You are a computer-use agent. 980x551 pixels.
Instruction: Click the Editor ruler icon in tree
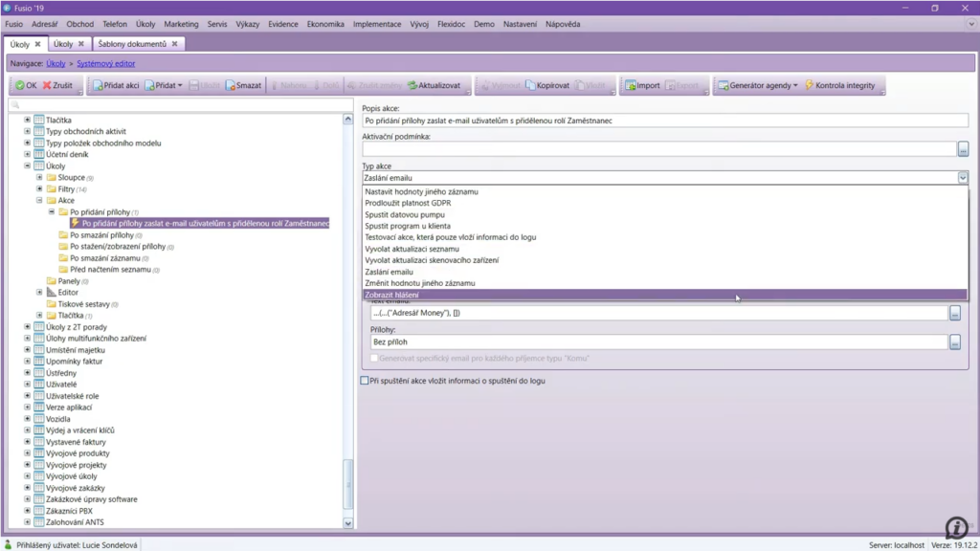[52, 293]
